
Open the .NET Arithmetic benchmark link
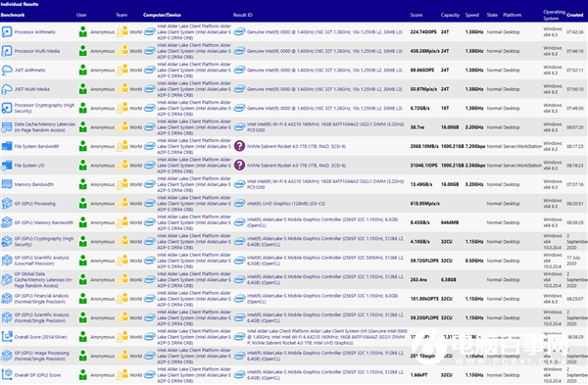click(30, 71)
